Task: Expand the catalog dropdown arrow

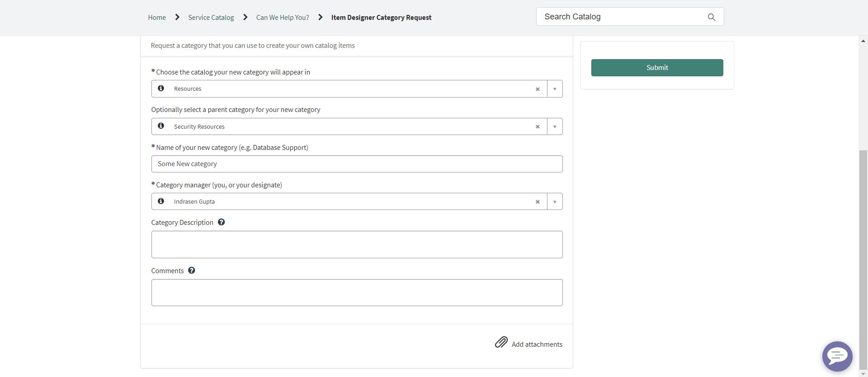Action: pyautogui.click(x=555, y=89)
